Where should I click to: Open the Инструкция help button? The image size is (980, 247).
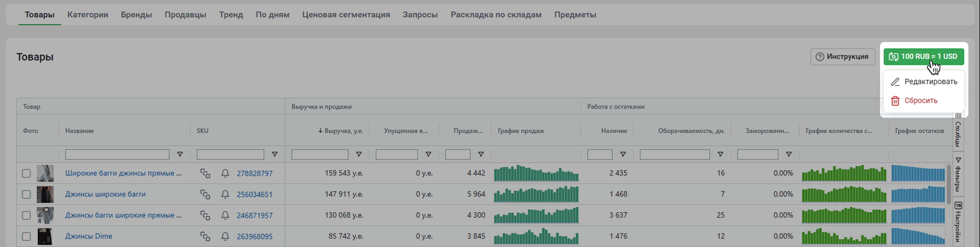point(842,56)
